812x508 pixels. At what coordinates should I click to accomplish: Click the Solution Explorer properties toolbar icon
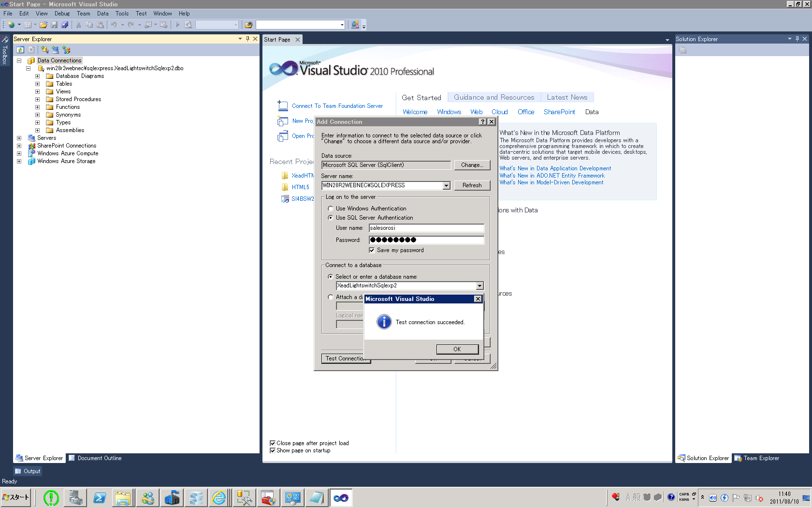tap(682, 50)
